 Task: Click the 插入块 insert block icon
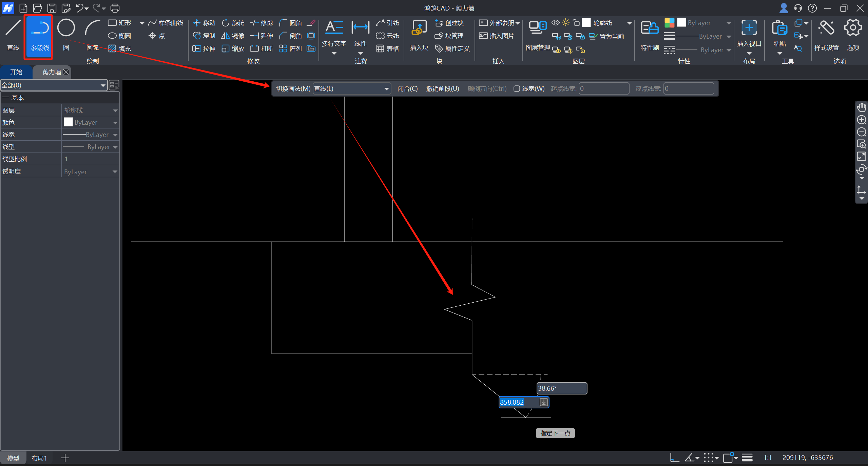tap(419, 34)
